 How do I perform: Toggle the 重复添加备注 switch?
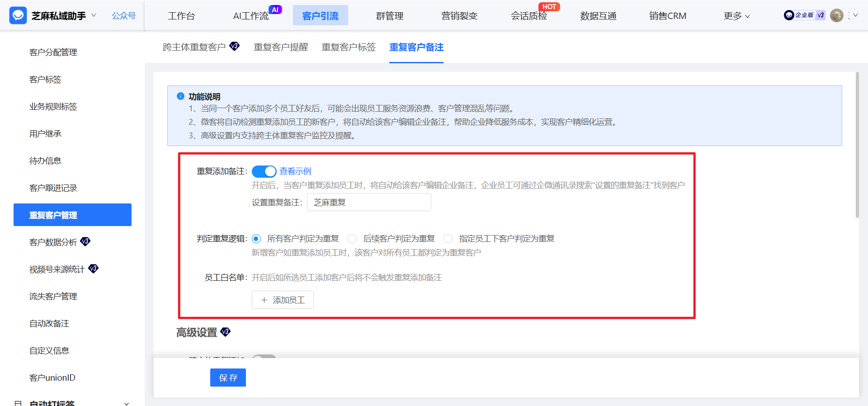pyautogui.click(x=264, y=171)
